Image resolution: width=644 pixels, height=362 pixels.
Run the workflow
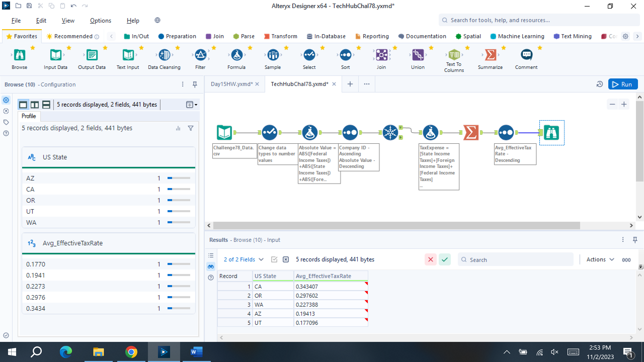point(623,84)
